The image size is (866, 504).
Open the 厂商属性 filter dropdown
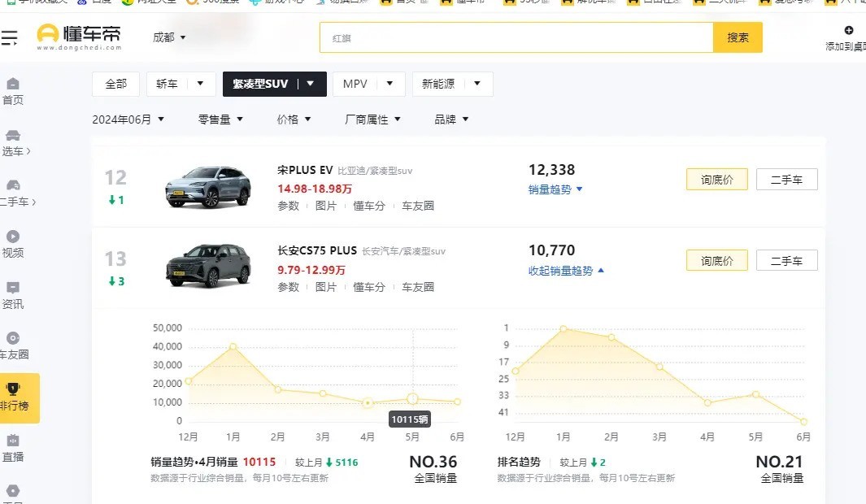point(372,119)
